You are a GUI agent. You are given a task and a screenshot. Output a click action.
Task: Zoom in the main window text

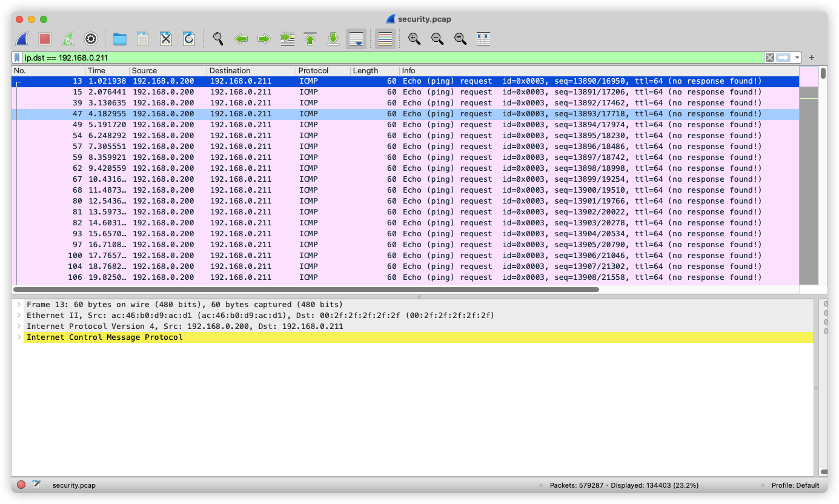tap(414, 39)
